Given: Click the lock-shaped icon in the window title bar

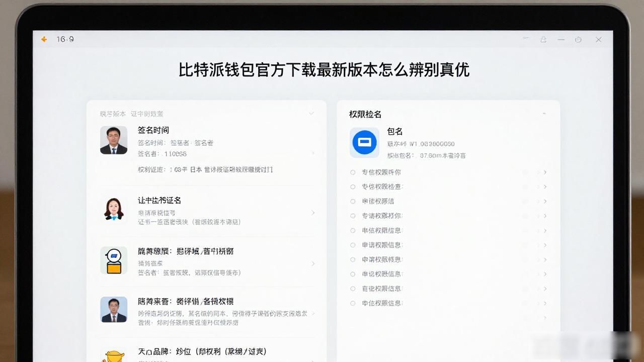Looking at the screenshot, I should [543, 39].
